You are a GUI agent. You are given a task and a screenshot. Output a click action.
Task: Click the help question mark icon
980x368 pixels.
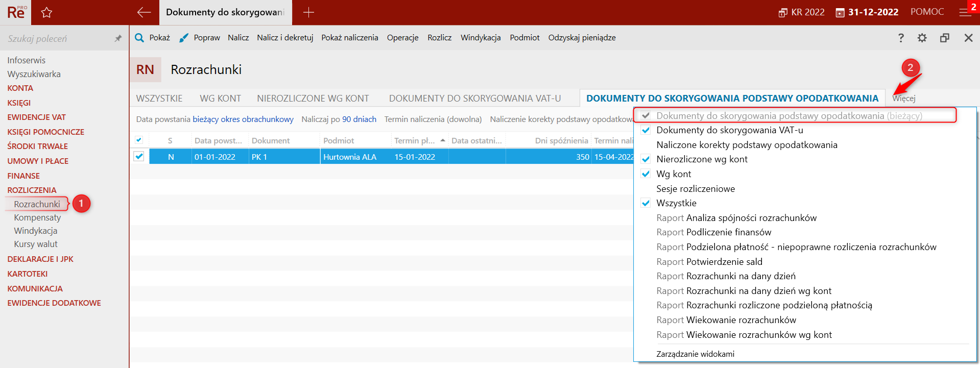coord(901,38)
